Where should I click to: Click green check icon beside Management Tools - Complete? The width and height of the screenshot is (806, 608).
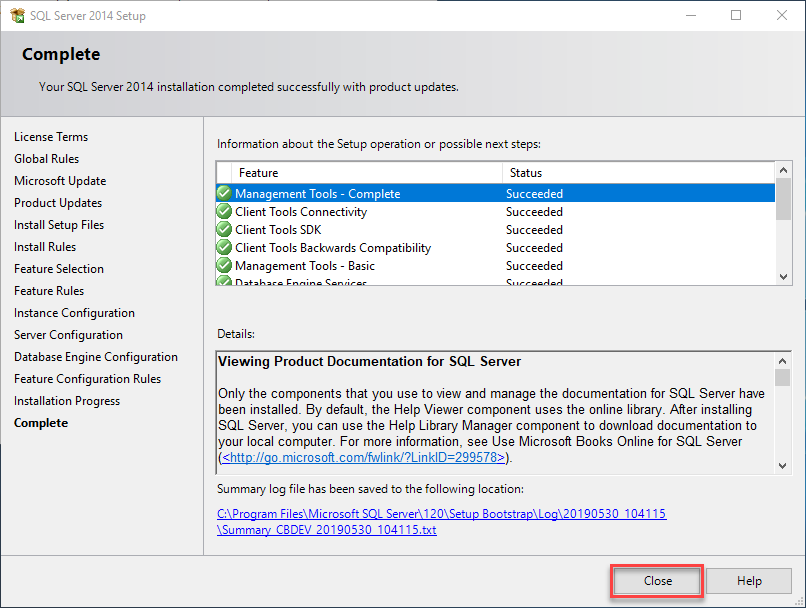click(224, 193)
